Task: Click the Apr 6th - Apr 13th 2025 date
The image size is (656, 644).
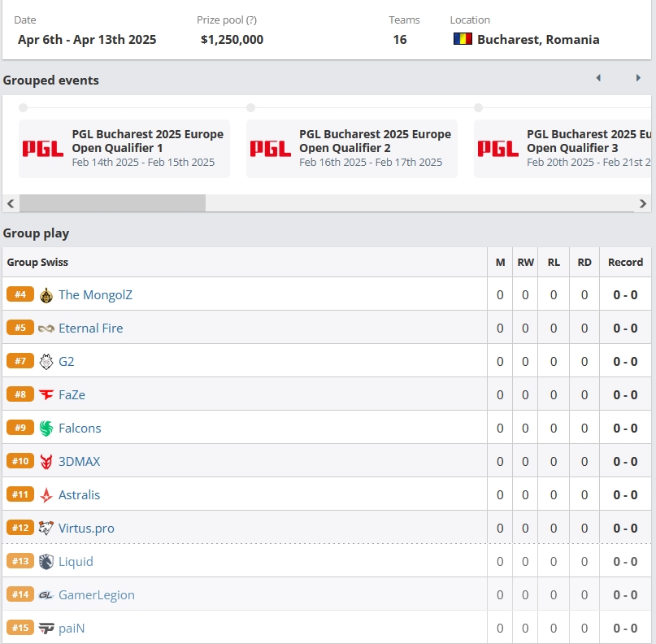Action: tap(87, 39)
